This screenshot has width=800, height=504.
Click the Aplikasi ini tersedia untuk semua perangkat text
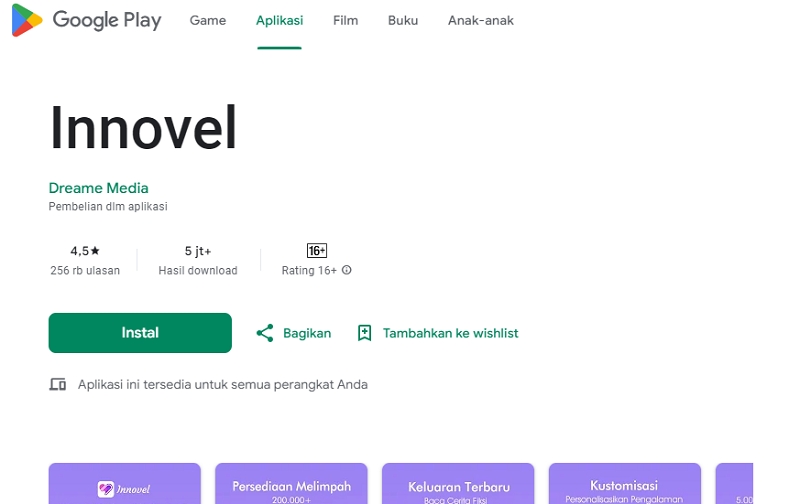pos(222,385)
